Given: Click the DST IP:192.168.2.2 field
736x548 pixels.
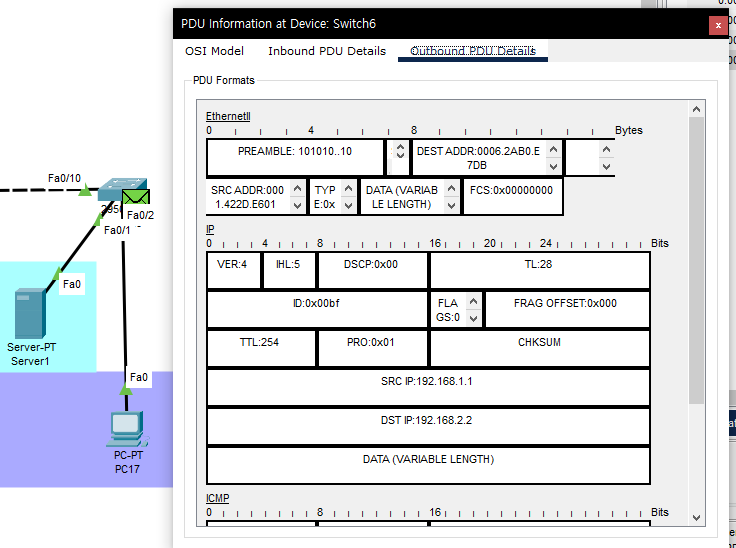Looking at the screenshot, I should [x=428, y=426].
